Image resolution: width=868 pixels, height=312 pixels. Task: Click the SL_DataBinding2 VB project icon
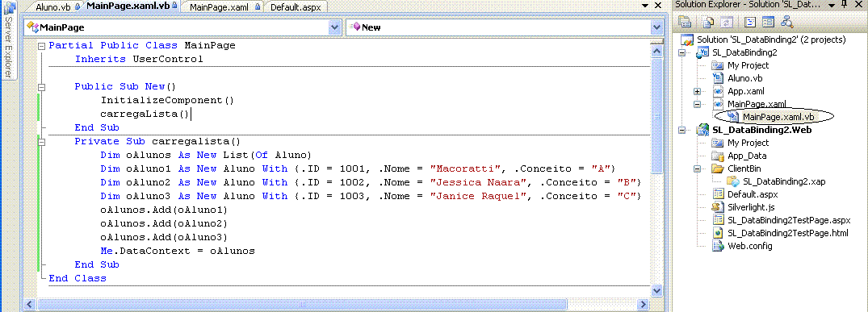coord(703,52)
